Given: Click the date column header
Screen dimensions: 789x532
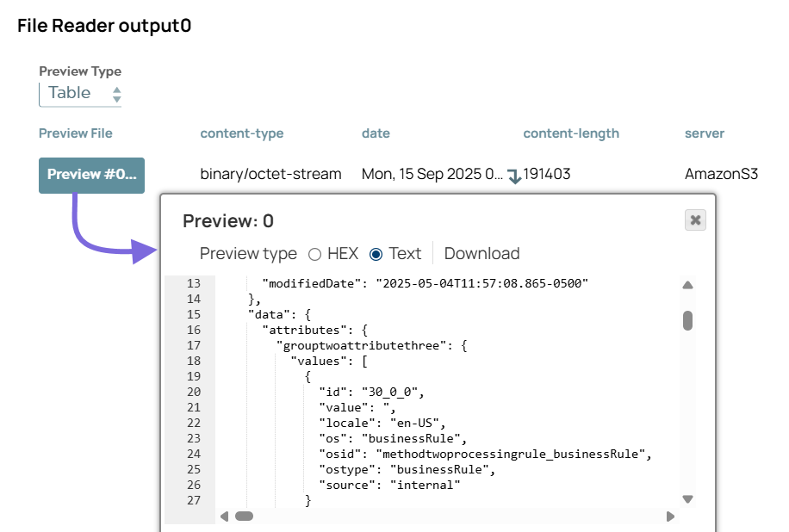Looking at the screenshot, I should pos(376,133).
